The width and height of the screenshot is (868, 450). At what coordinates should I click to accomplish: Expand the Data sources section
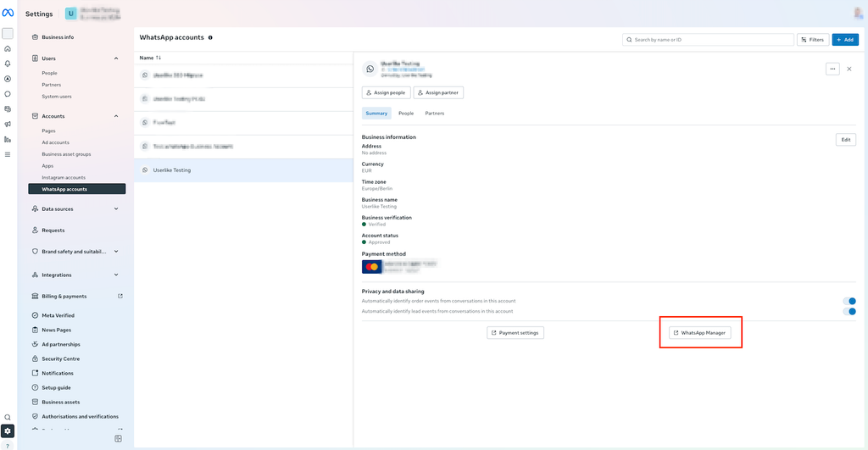pyautogui.click(x=116, y=208)
